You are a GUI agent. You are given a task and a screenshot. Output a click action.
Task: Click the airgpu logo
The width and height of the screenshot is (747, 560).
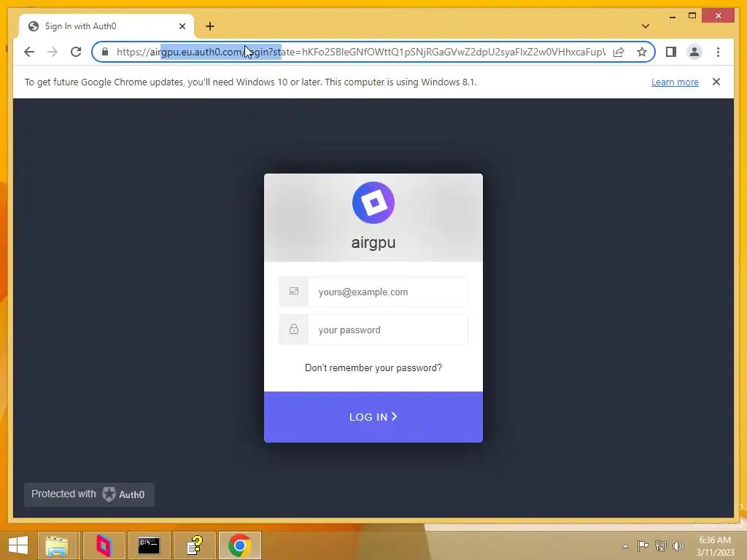pyautogui.click(x=373, y=203)
